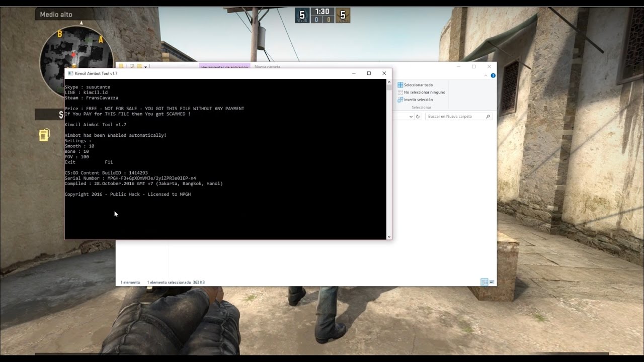
Task: Minimize the Kimcil Aimbot Tool console window
Action: pyautogui.click(x=354, y=73)
